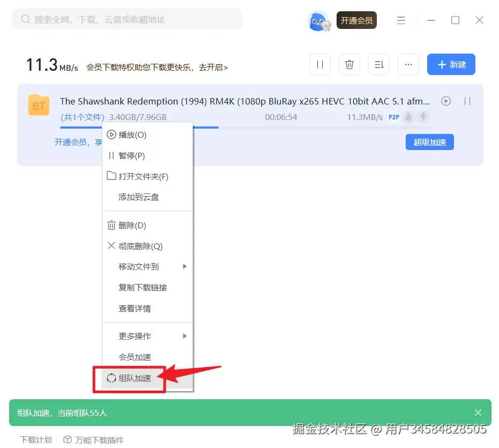The image size is (499, 448).
Task: Click the 00:06:54 remaining time text
Action: [x=281, y=117]
